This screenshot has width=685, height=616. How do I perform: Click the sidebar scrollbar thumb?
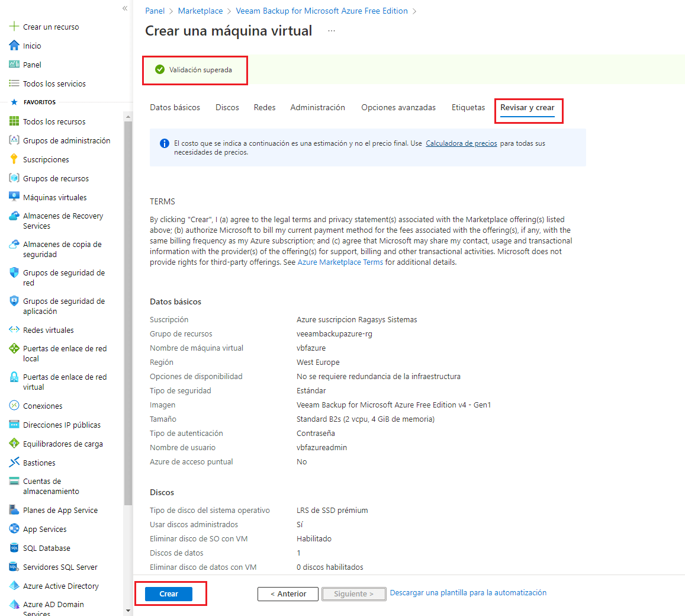(x=128, y=313)
